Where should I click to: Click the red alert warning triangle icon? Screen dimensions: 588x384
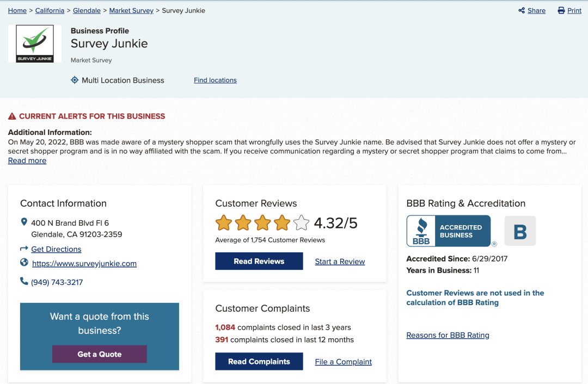coord(12,116)
